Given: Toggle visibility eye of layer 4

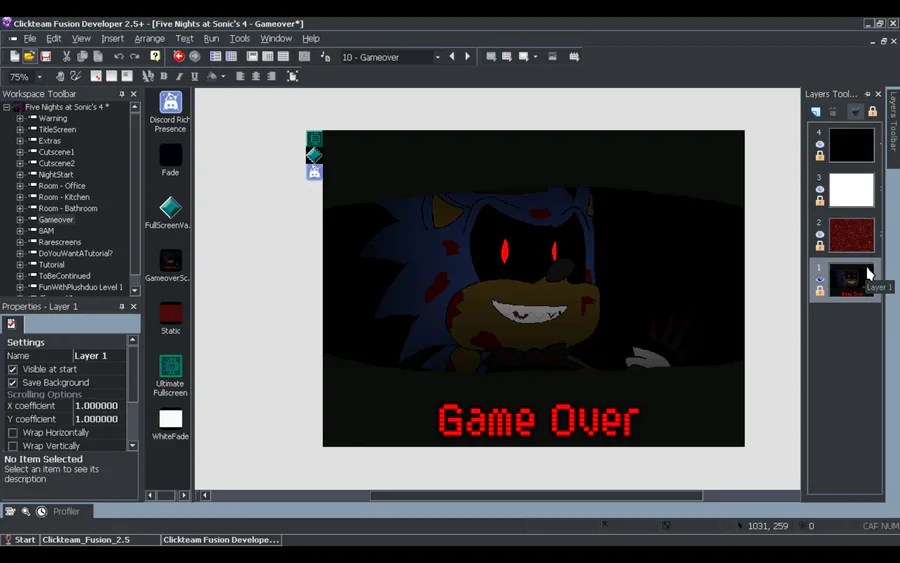Looking at the screenshot, I should [x=820, y=144].
